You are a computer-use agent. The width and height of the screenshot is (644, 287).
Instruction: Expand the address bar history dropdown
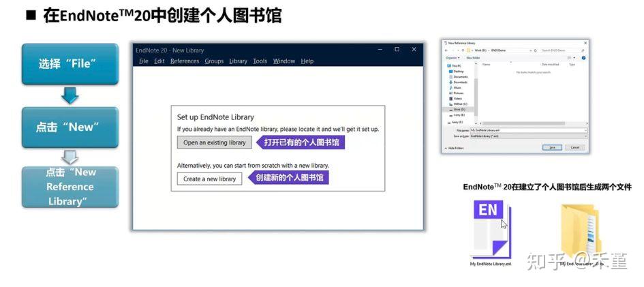531,50
